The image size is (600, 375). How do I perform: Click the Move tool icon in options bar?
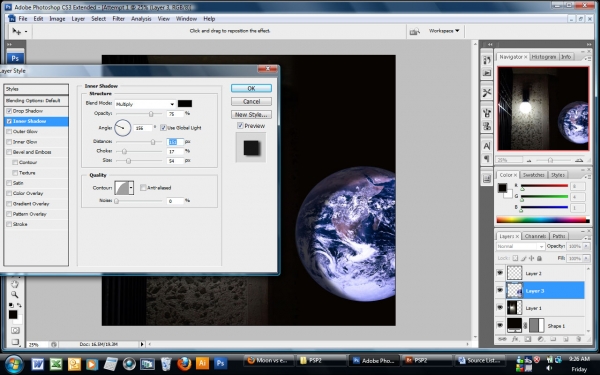click(16, 31)
